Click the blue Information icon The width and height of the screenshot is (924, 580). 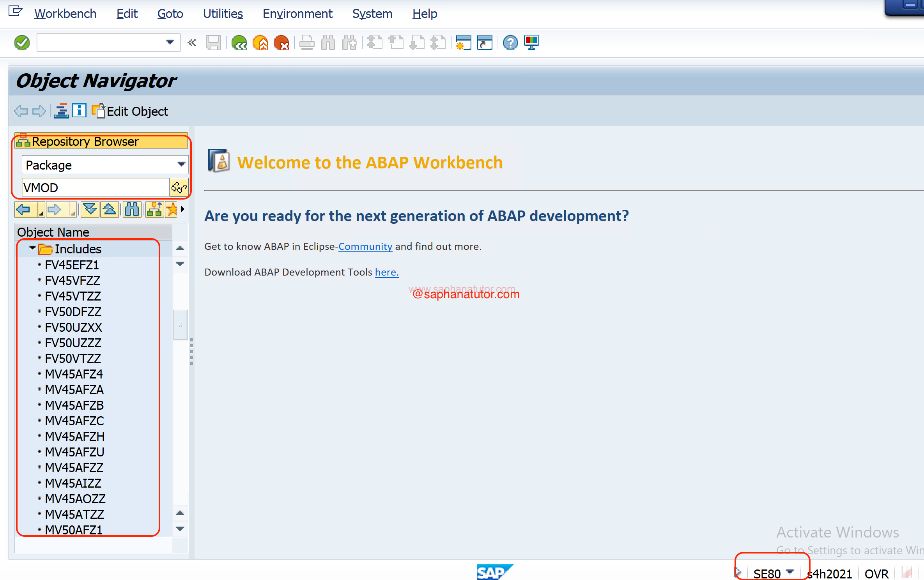[x=79, y=111]
